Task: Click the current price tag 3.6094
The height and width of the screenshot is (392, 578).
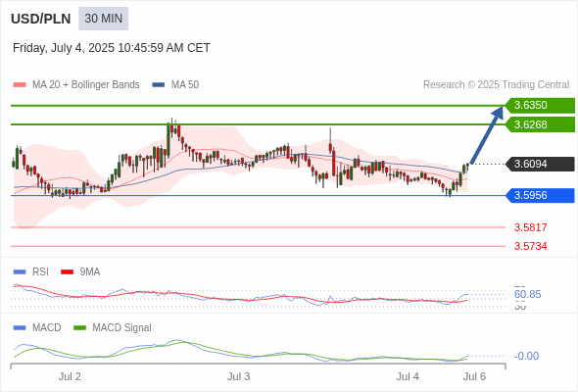Action: point(540,164)
